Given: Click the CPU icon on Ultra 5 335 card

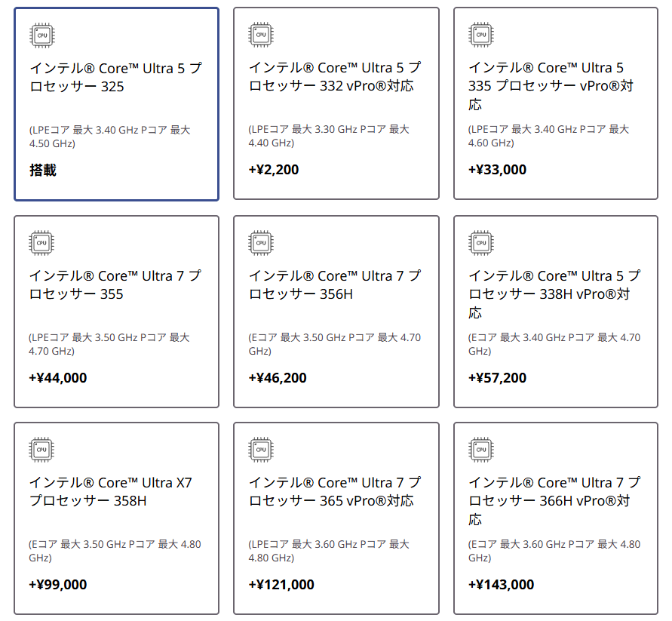Looking at the screenshot, I should click(x=481, y=34).
